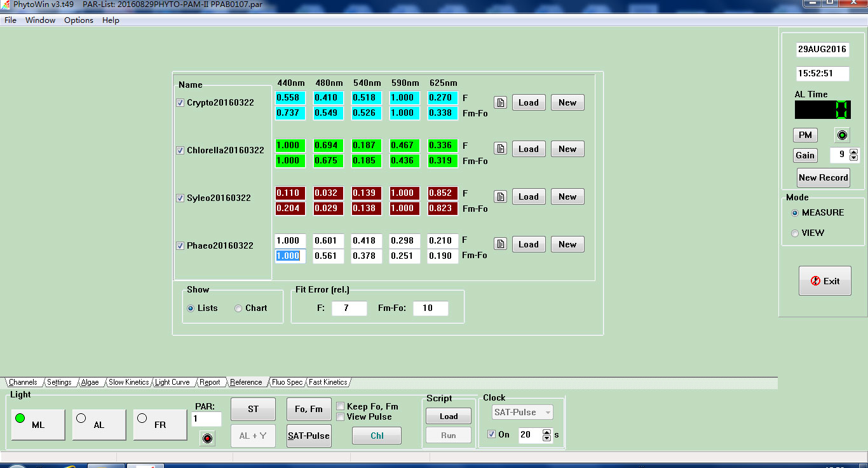Click the red record icon below PAR field
This screenshot has width=868, height=468.
(x=207, y=438)
